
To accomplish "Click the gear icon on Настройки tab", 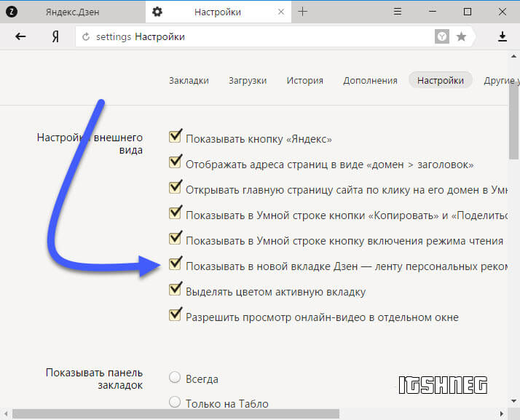I will [157, 12].
